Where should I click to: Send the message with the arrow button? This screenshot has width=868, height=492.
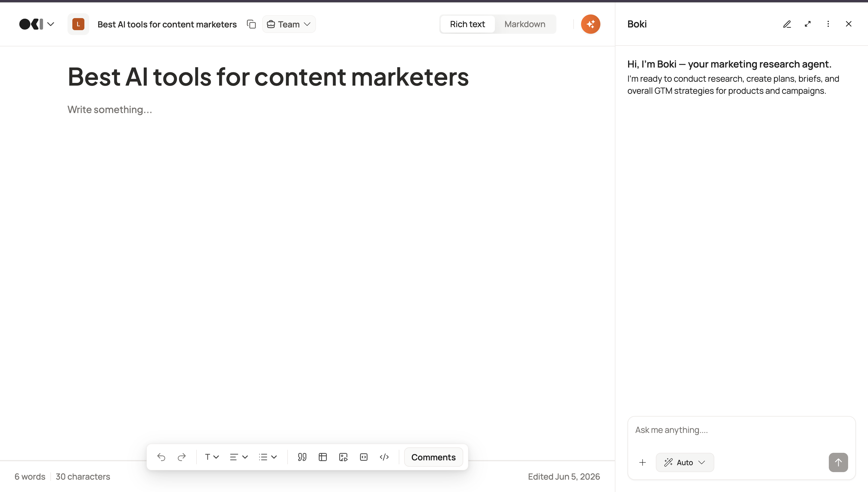pos(838,462)
